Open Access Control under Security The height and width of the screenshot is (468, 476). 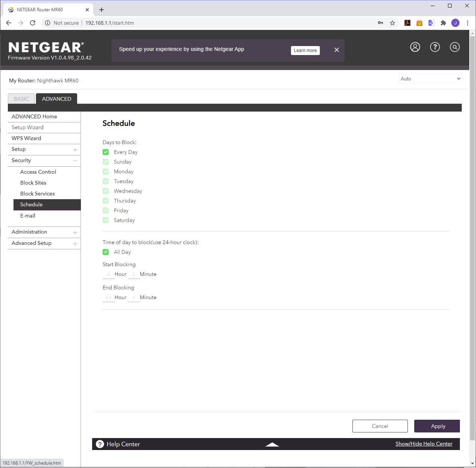pyautogui.click(x=38, y=172)
